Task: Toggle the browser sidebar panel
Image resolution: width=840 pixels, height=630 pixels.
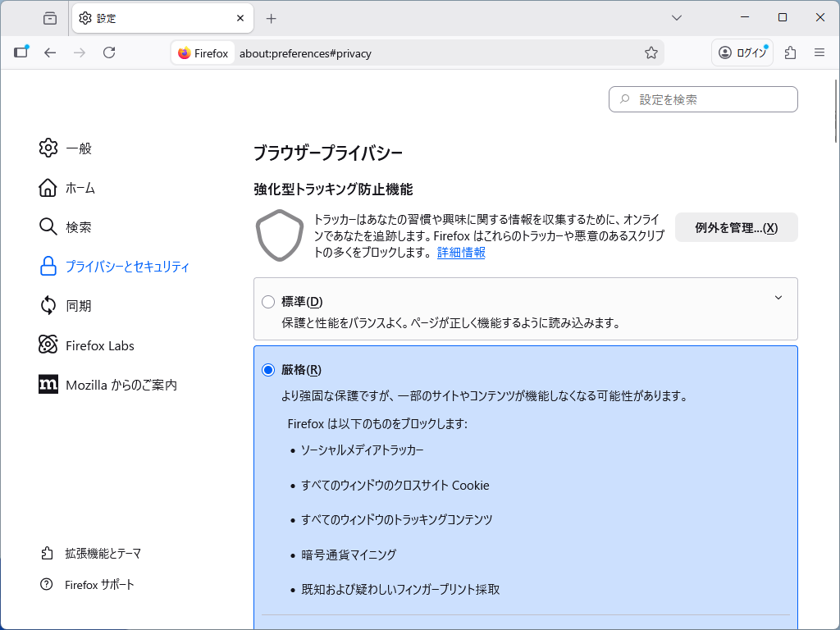Action: tap(21, 52)
